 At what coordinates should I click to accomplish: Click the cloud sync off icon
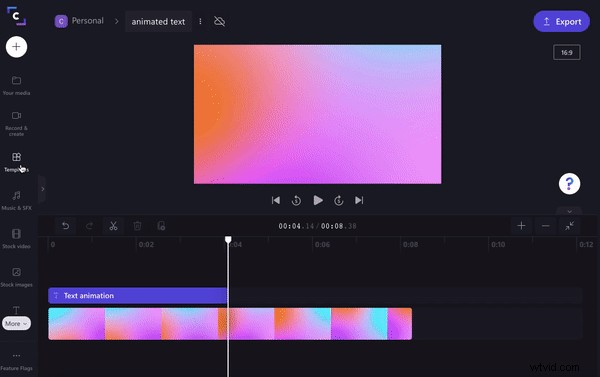coord(219,21)
